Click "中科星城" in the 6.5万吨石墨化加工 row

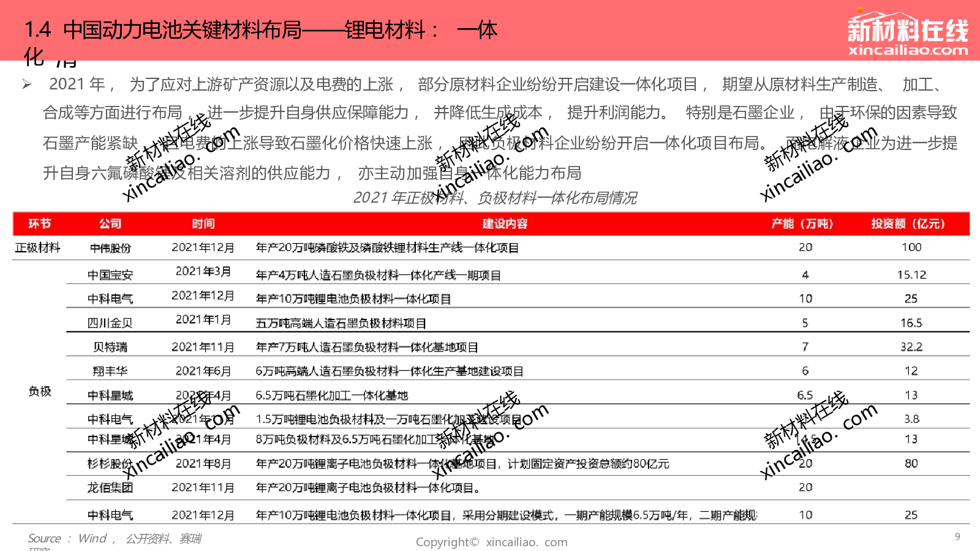pyautogui.click(x=110, y=395)
